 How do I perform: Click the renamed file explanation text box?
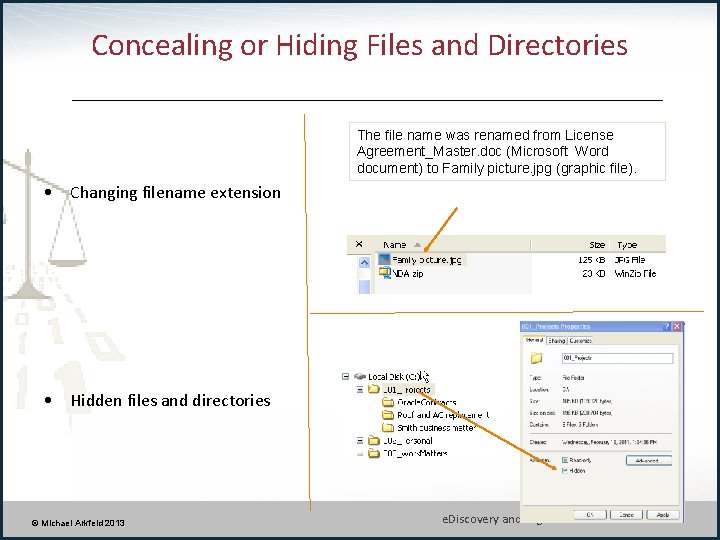tap(507, 152)
